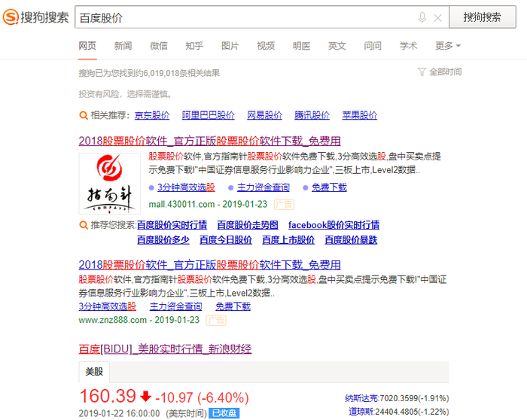Click the results count 6,019,018 text
The width and height of the screenshot is (527, 420).
[160, 73]
